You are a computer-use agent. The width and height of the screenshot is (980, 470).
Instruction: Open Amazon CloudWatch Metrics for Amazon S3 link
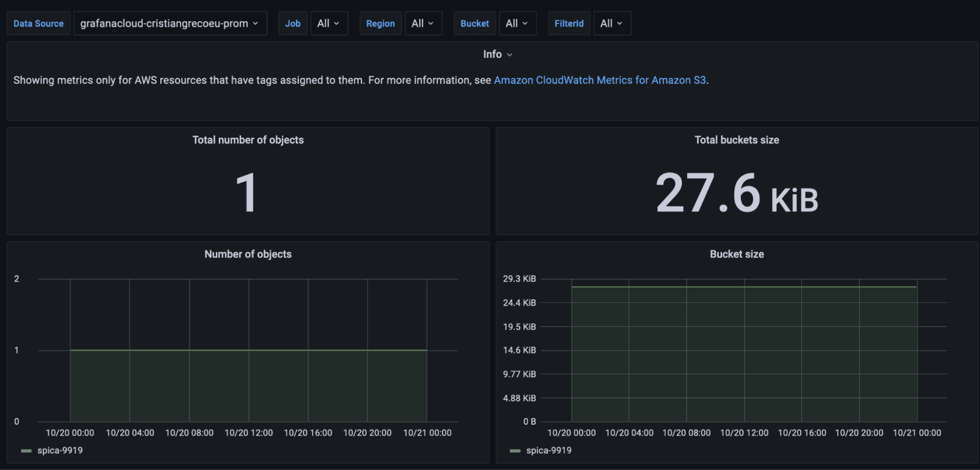click(600, 80)
